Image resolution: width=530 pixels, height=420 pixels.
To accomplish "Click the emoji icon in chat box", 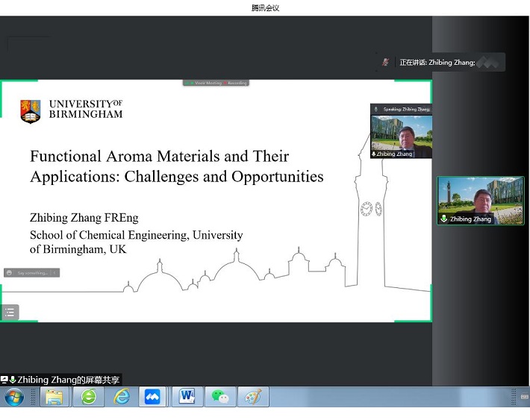I will point(9,273).
